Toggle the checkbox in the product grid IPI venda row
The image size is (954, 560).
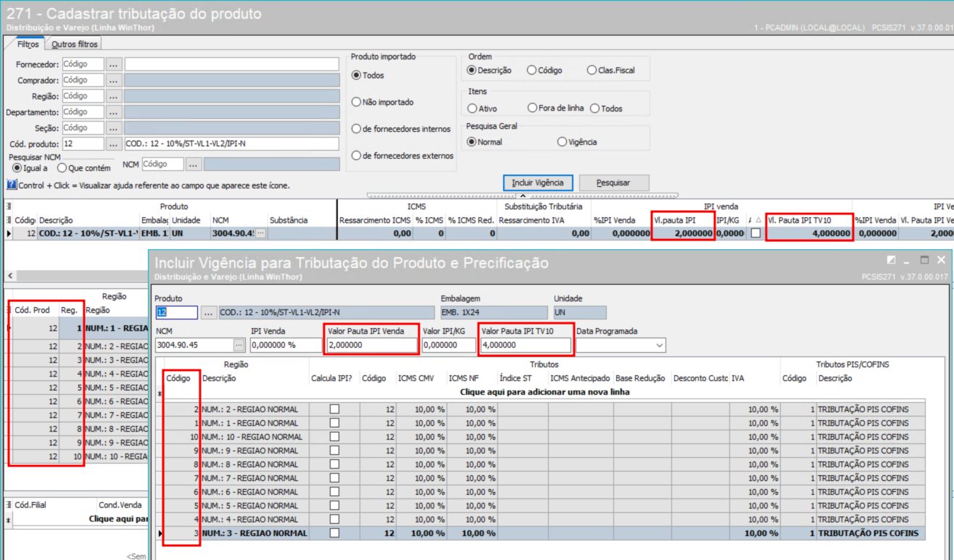755,233
